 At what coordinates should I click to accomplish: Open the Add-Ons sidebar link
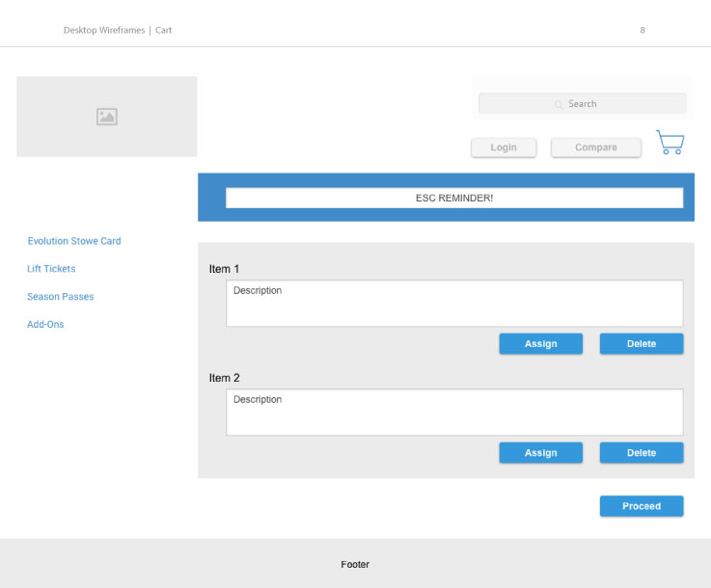(x=45, y=325)
